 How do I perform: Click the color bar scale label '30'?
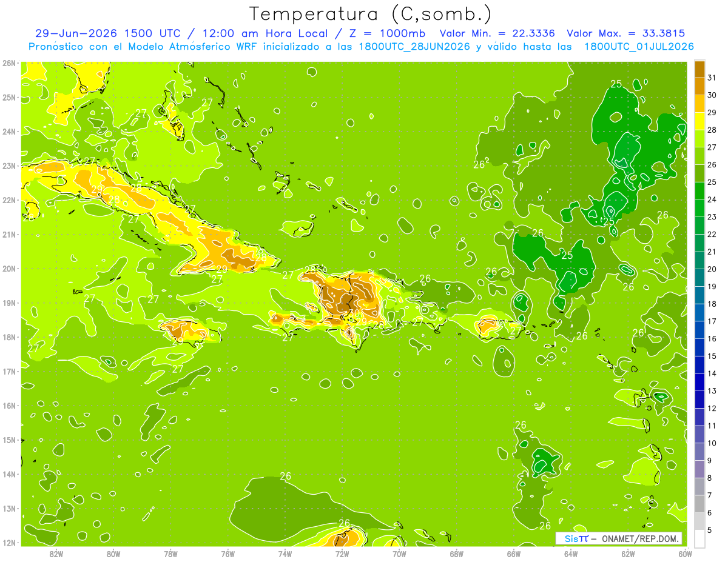pyautogui.click(x=712, y=95)
